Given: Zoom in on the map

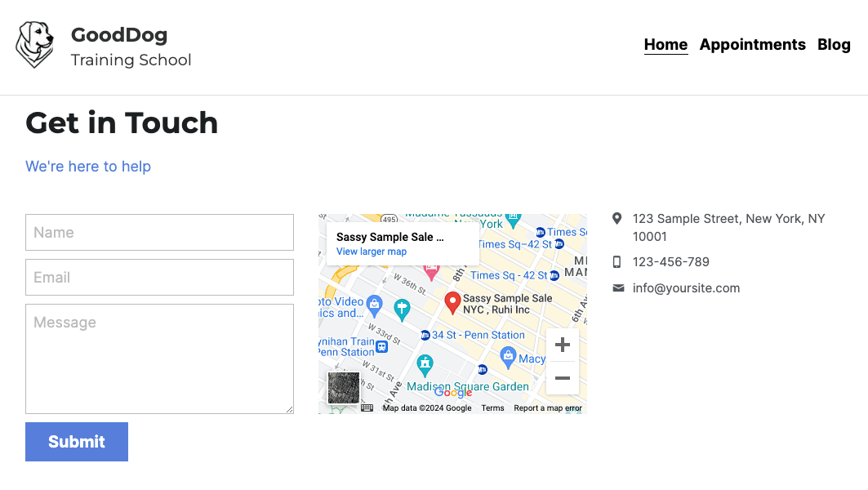Looking at the screenshot, I should 562,345.
